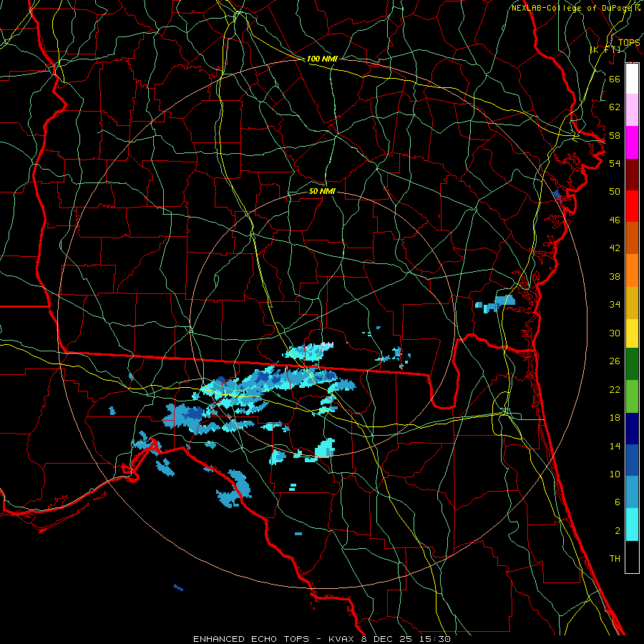Screen dimensions: 644x644
Task: Click the legend value 54
Action: (x=615, y=163)
